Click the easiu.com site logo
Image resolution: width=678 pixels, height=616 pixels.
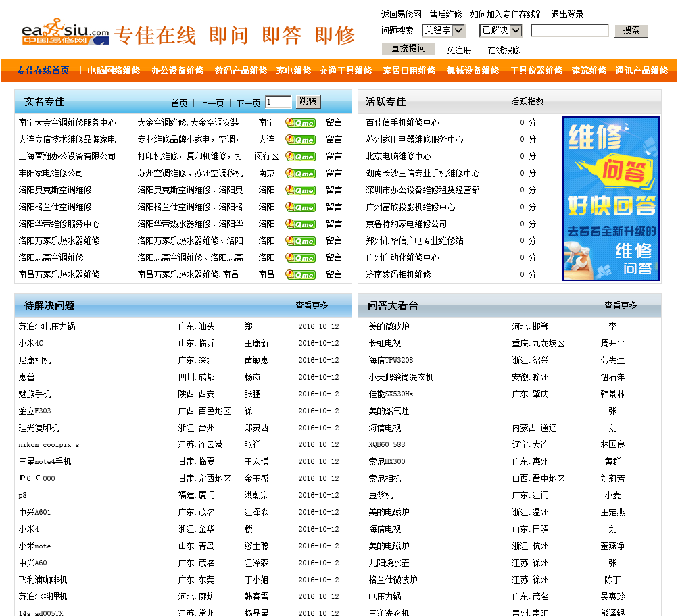tap(66, 32)
